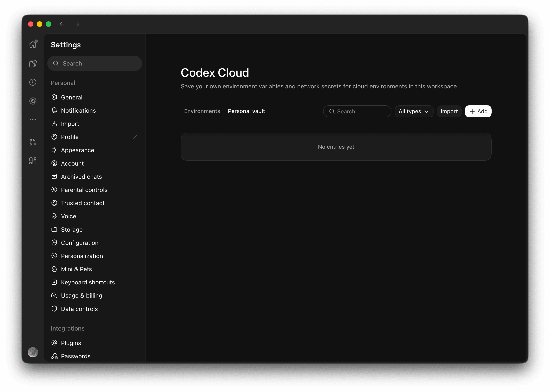The height and width of the screenshot is (392, 550).
Task: Click the Appearance sun icon
Action: (x=54, y=150)
